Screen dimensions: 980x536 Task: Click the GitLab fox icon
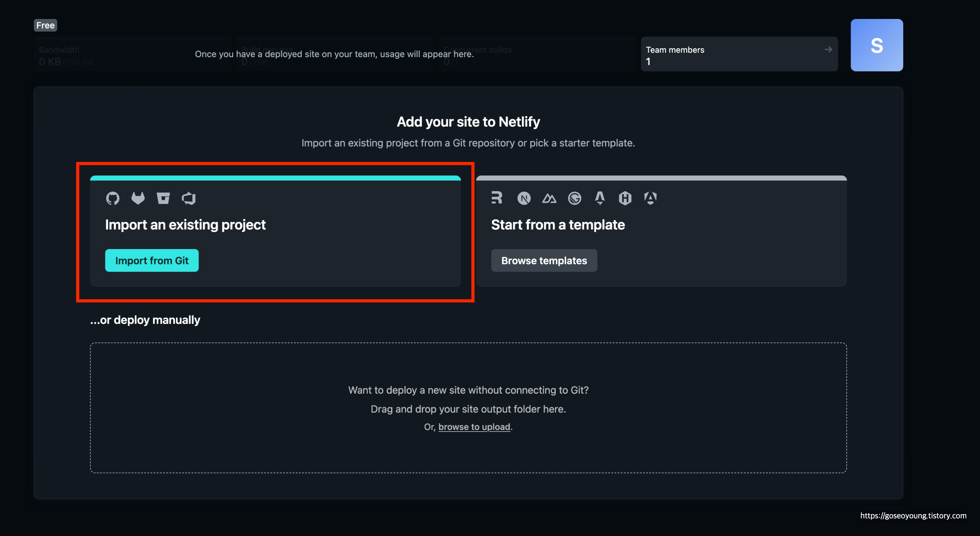pos(138,198)
